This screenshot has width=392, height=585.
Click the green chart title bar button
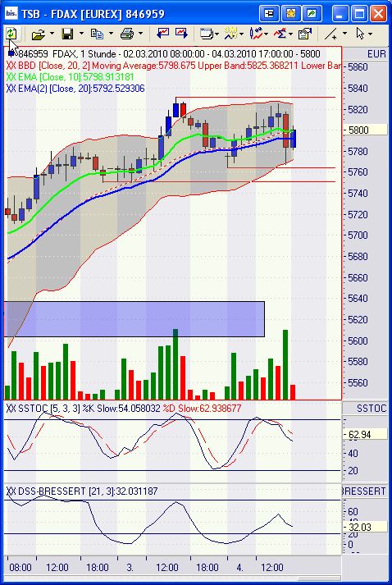click(x=312, y=14)
